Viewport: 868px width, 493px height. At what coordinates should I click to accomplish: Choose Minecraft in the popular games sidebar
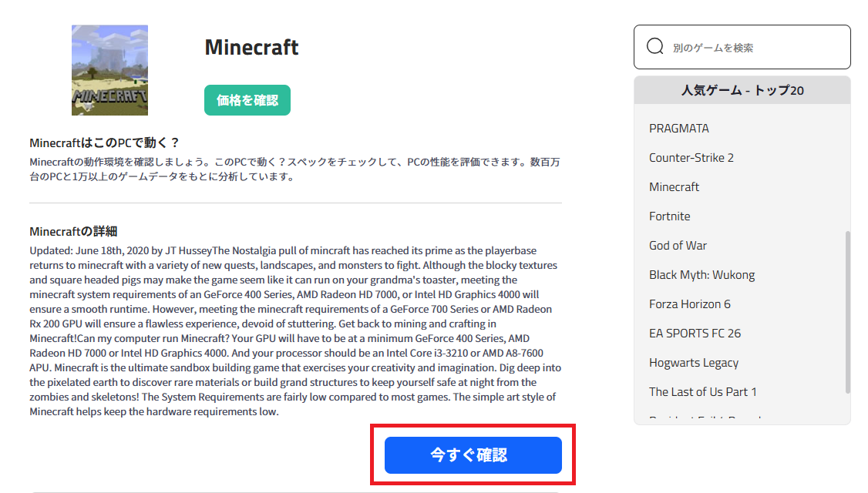(674, 187)
